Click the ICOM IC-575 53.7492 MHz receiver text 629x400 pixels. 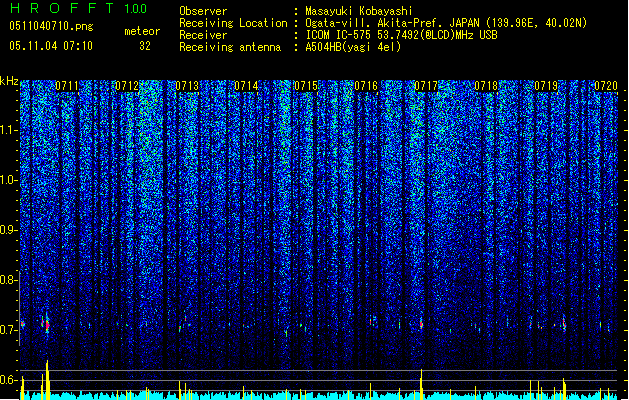pyautogui.click(x=401, y=35)
